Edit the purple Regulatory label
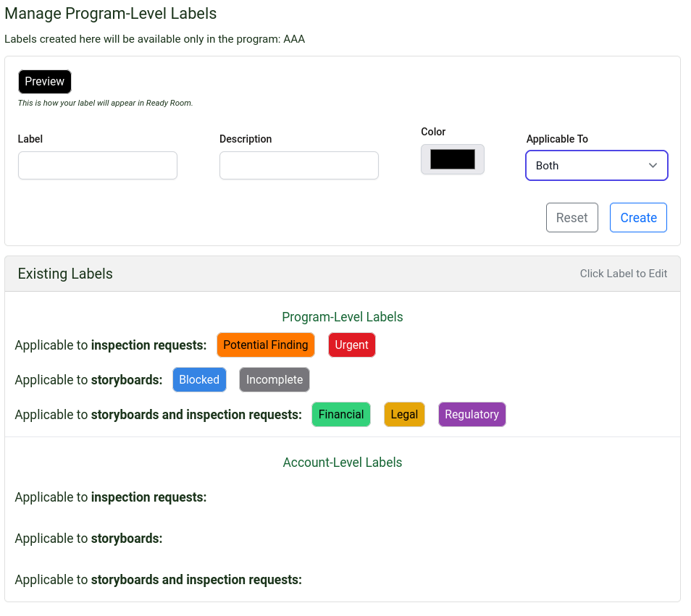Image resolution: width=691 pixels, height=616 pixels. (472, 415)
